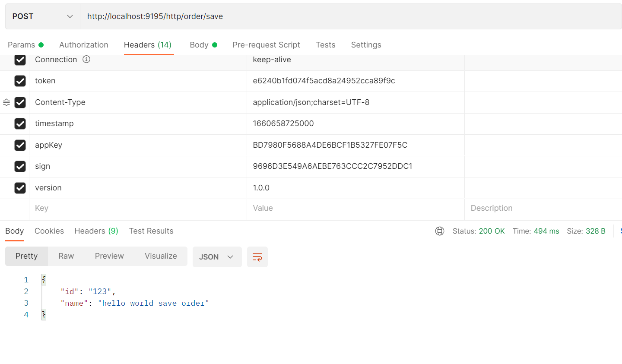622x364 pixels.
Task: Uncheck the token header checkbox
Action: tap(20, 81)
